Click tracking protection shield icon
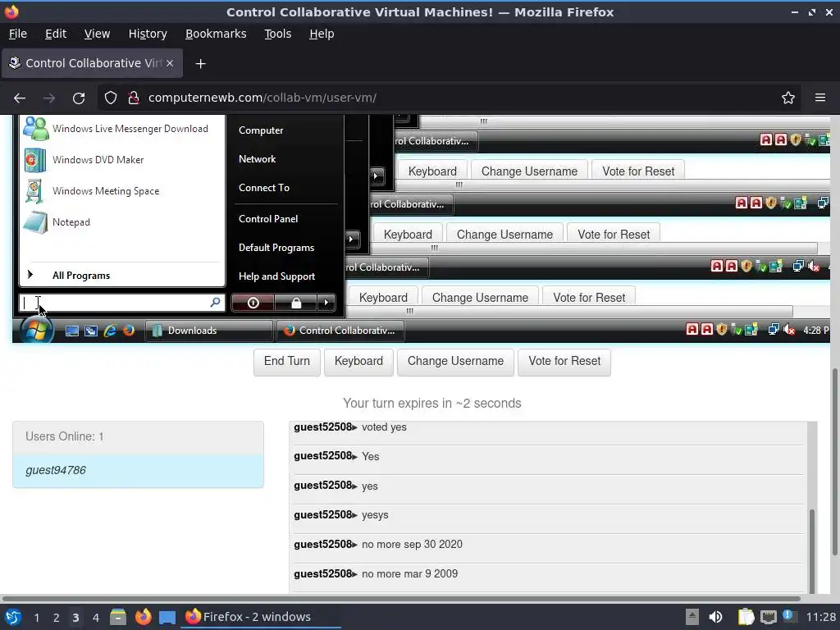Viewport: 840px width, 630px height. (x=111, y=98)
